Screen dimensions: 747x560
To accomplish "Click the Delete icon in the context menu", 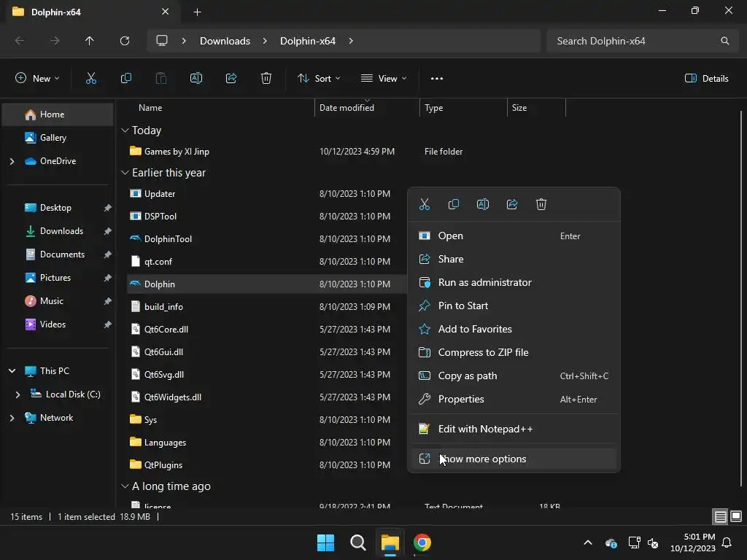I will (541, 204).
